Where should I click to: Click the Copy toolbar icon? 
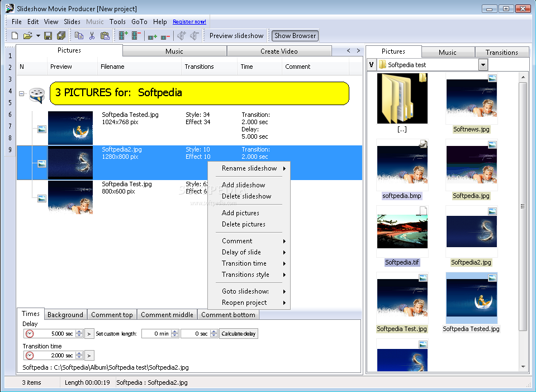click(79, 36)
